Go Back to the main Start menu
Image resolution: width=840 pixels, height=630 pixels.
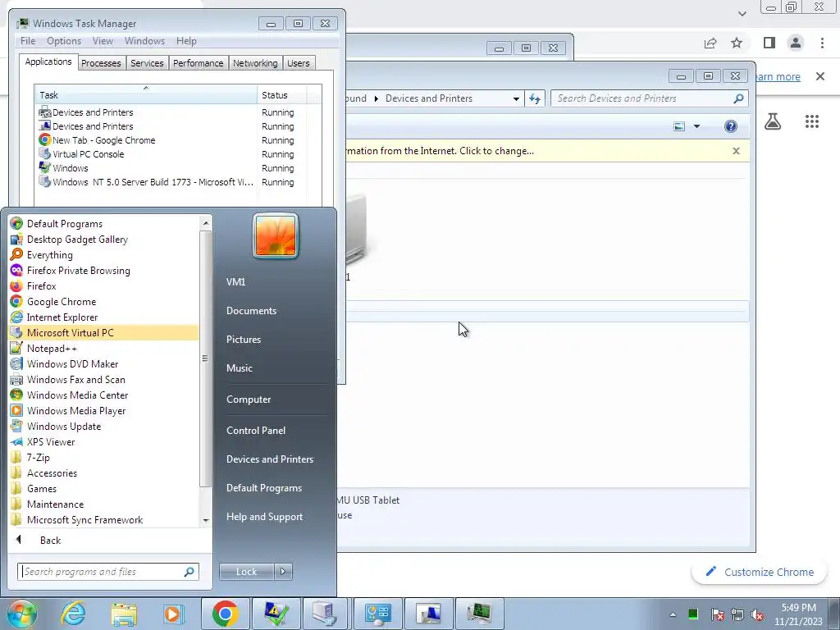(x=50, y=540)
